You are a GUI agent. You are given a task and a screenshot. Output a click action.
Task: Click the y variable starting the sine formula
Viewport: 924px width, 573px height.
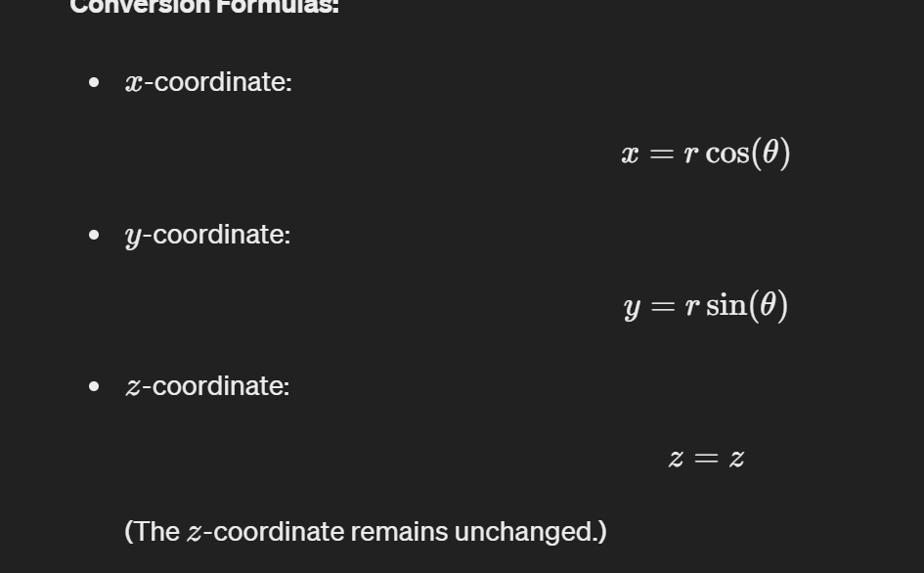tap(632, 308)
